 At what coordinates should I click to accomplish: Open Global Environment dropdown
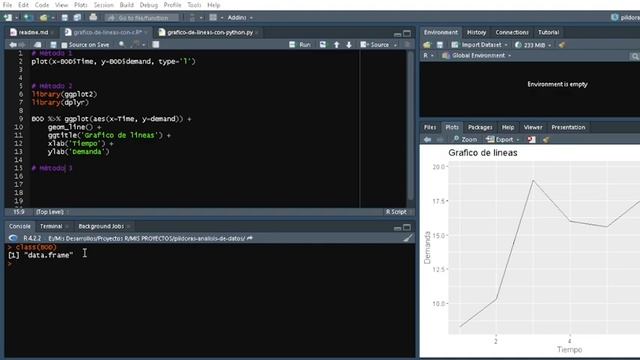pos(476,56)
